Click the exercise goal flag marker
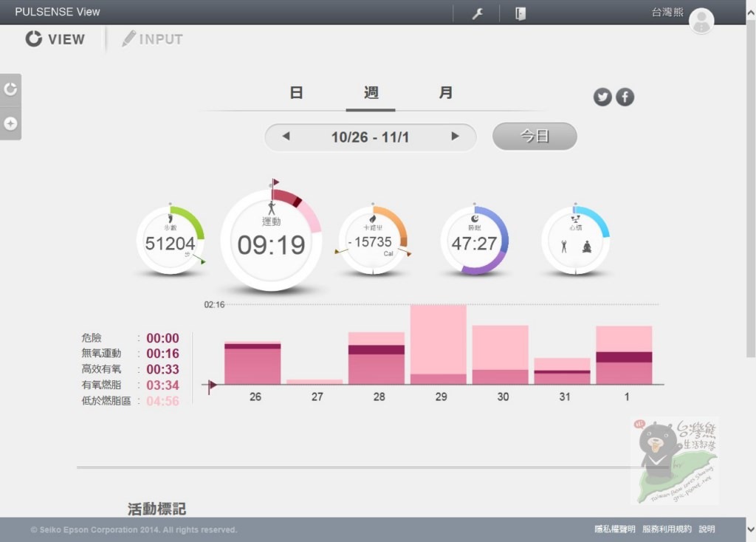Viewport: 756px width, 542px height. [x=275, y=184]
